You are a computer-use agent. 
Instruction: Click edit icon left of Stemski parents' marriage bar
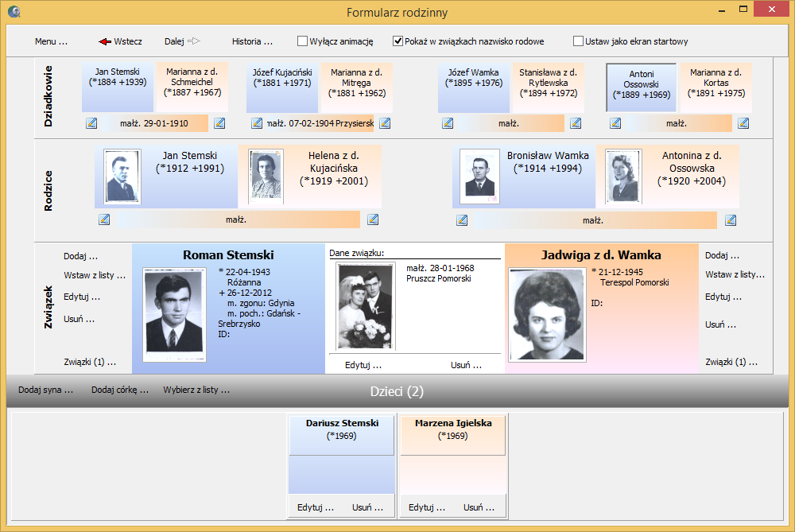click(x=104, y=220)
